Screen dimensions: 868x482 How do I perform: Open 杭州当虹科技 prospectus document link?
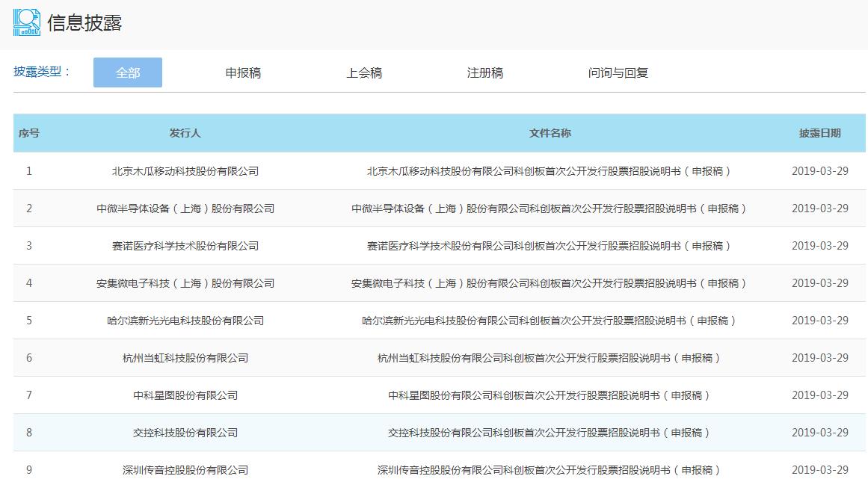550,358
